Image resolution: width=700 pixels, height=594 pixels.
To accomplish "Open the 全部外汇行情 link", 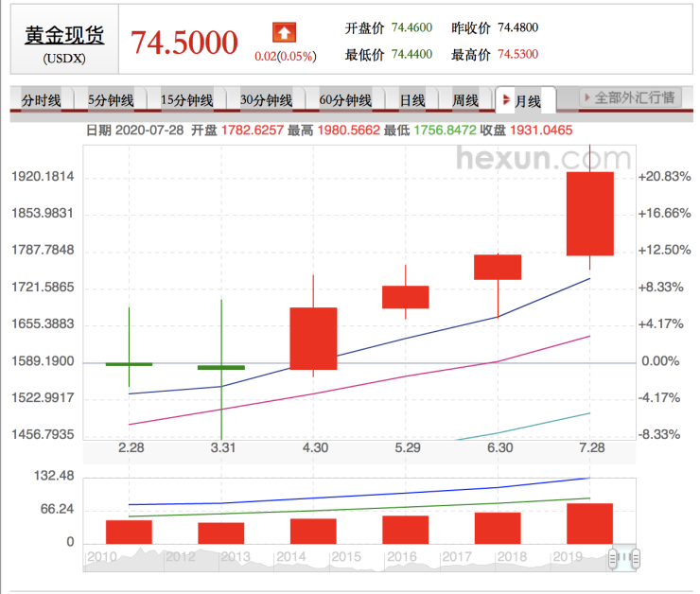I will pyautogui.click(x=635, y=97).
